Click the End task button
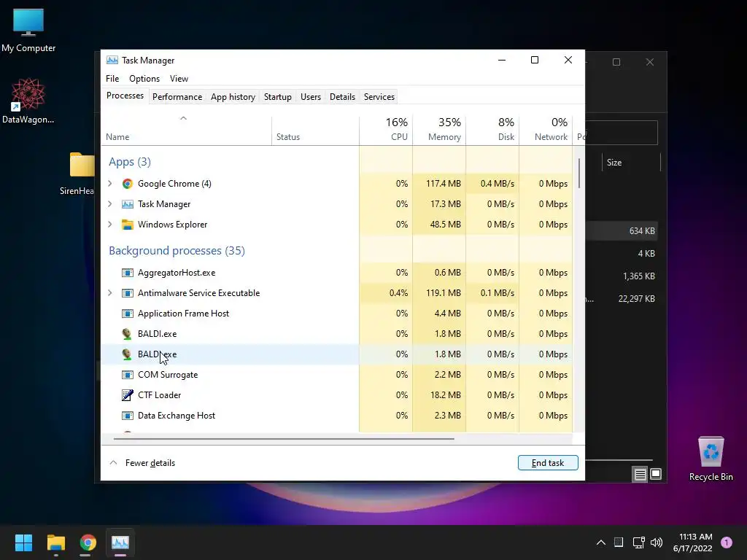747x560 pixels. pos(548,463)
